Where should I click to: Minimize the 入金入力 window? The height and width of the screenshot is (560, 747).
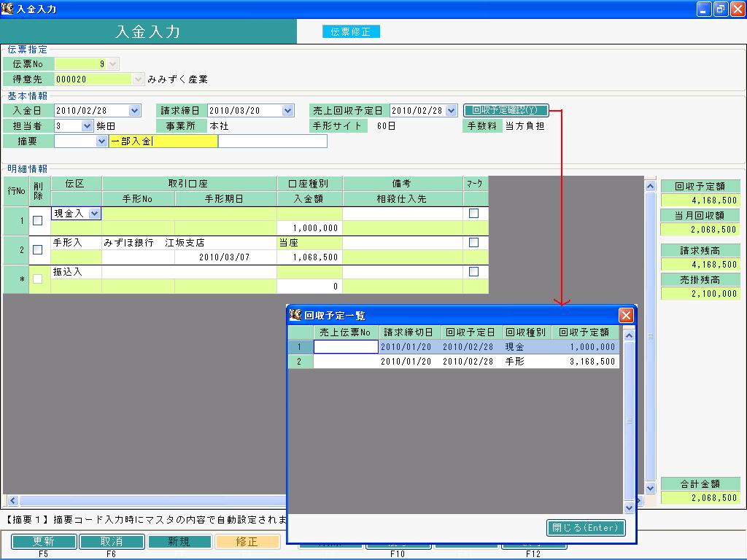[x=704, y=9]
